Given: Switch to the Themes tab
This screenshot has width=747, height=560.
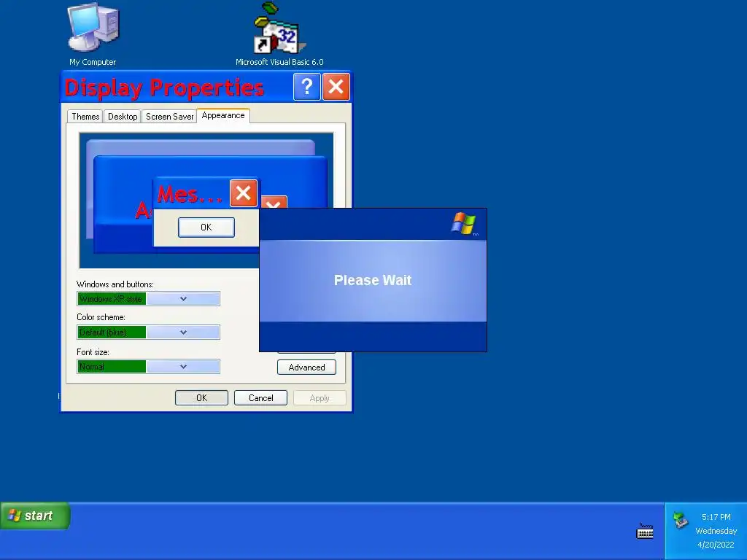Looking at the screenshot, I should [85, 117].
